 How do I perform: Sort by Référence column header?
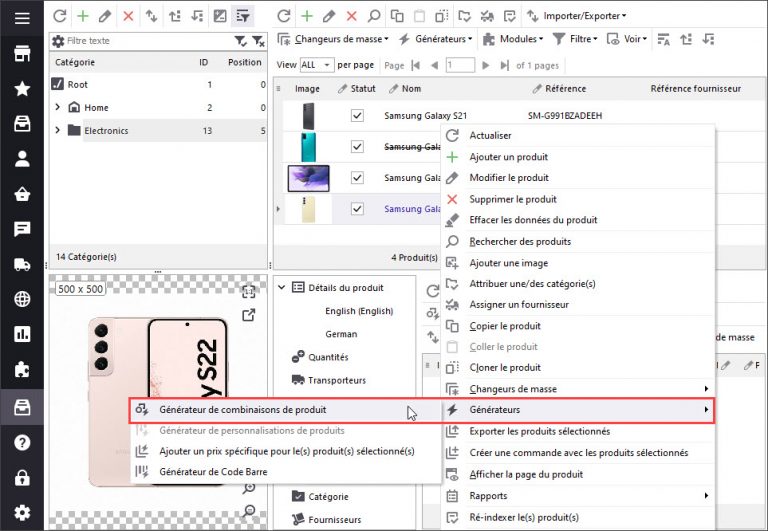(565, 89)
